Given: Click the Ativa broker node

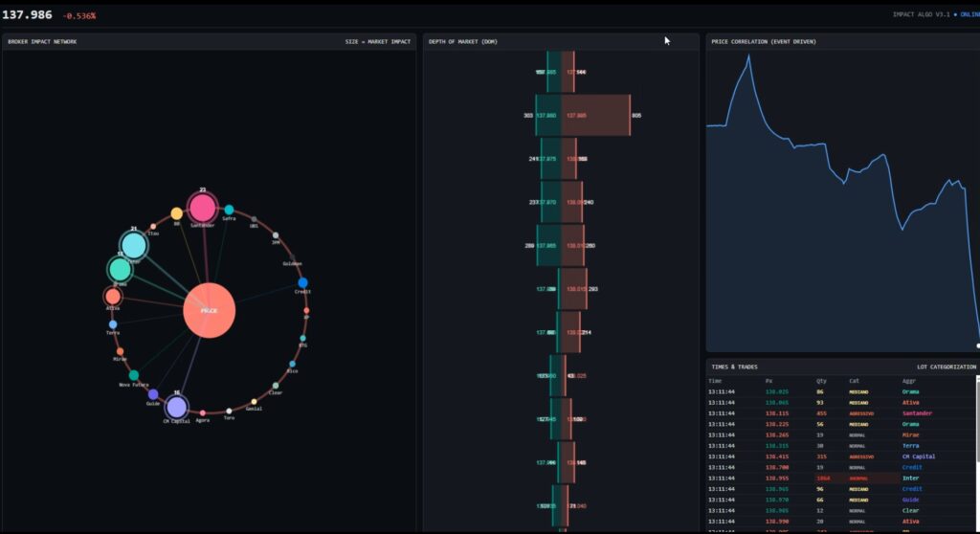Looking at the screenshot, I should pyautogui.click(x=113, y=296).
